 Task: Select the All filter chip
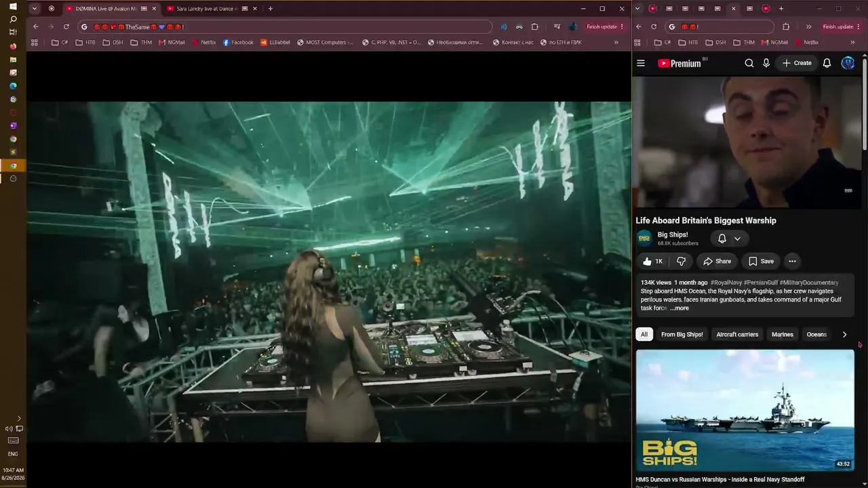[x=644, y=334]
